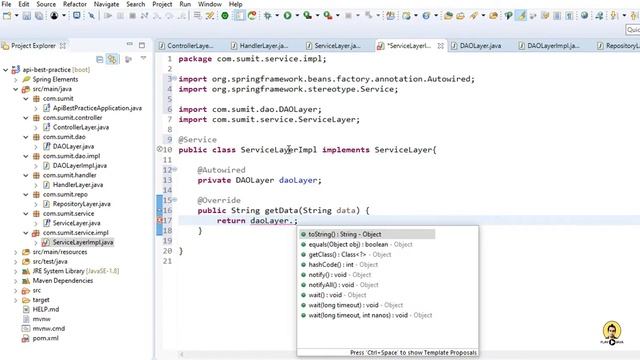Minimize the Project Explorer panel
The height and width of the screenshot is (360, 640).
129,44
